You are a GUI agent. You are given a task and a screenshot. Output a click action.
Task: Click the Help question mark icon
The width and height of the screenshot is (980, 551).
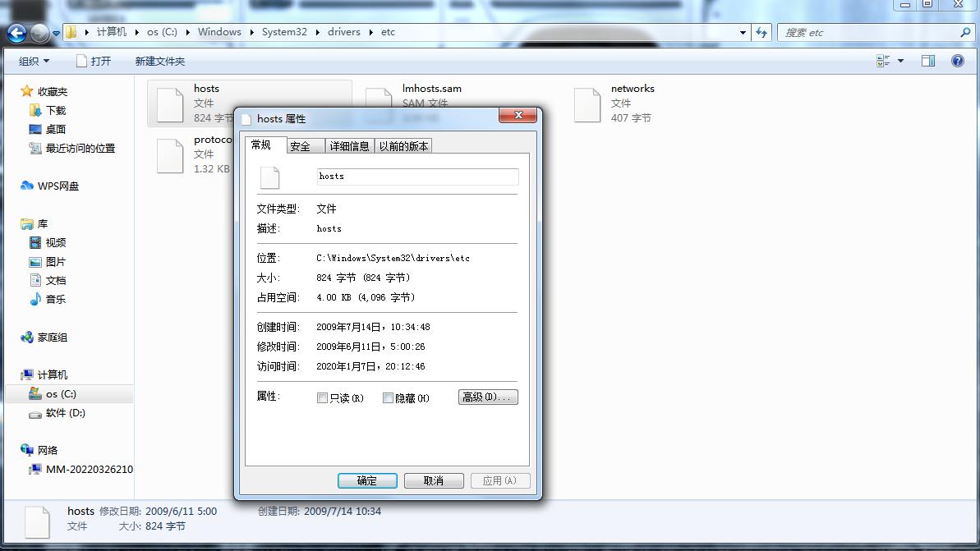tap(958, 60)
